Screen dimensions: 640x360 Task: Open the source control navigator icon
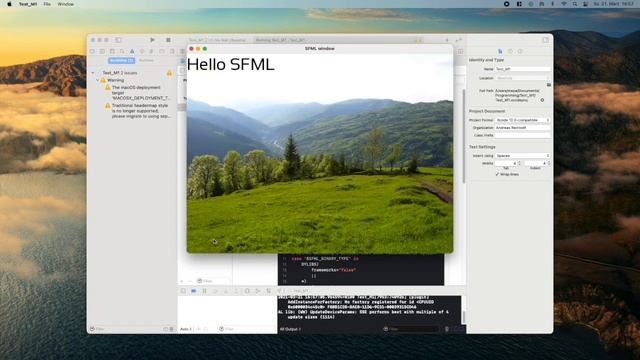[x=102, y=51]
